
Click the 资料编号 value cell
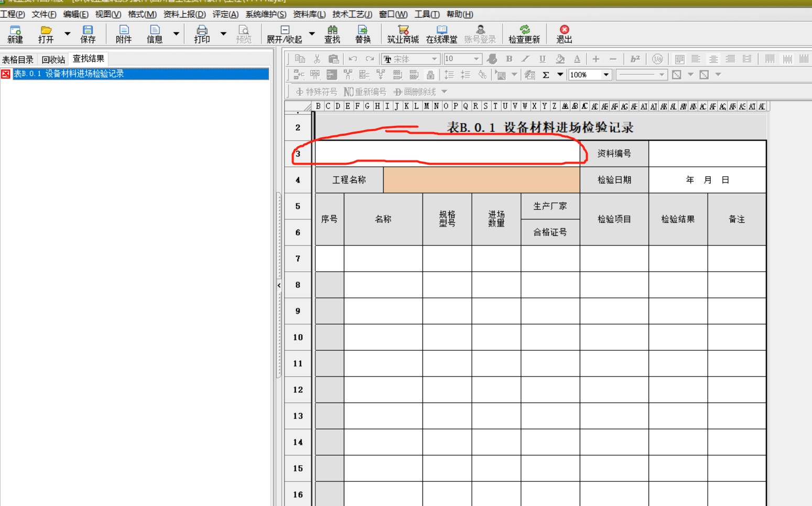click(707, 154)
